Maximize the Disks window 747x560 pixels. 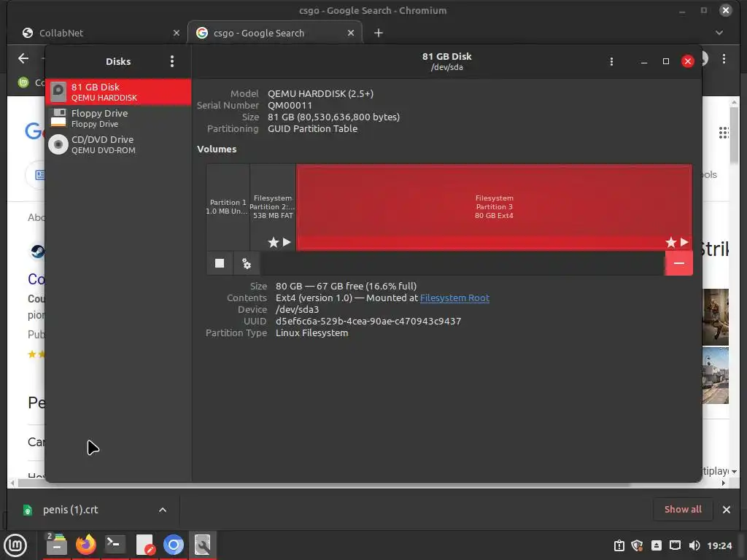666,61
